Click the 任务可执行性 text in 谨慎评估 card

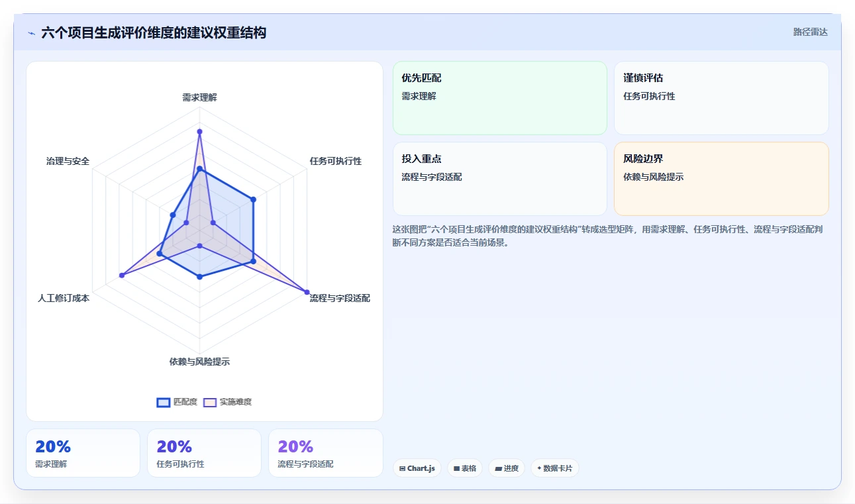[649, 96]
